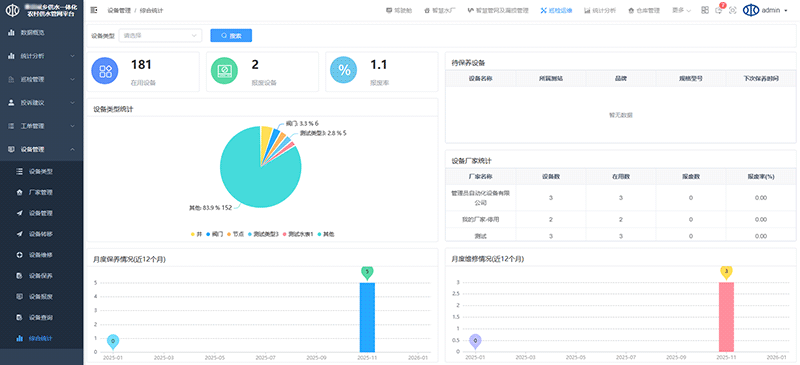Click the 我的厂家-停用 row name
Image resolution: width=800 pixels, height=365 pixels.
[x=481, y=220]
